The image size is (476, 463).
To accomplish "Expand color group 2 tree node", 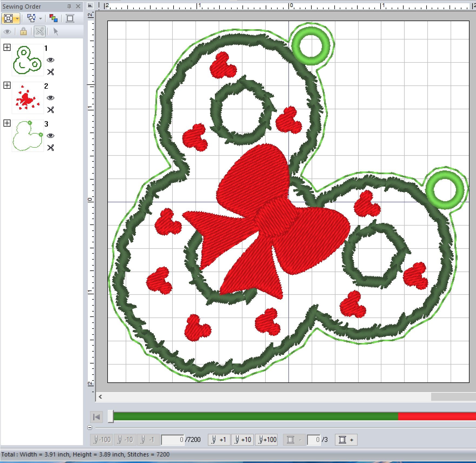I will [x=7, y=85].
